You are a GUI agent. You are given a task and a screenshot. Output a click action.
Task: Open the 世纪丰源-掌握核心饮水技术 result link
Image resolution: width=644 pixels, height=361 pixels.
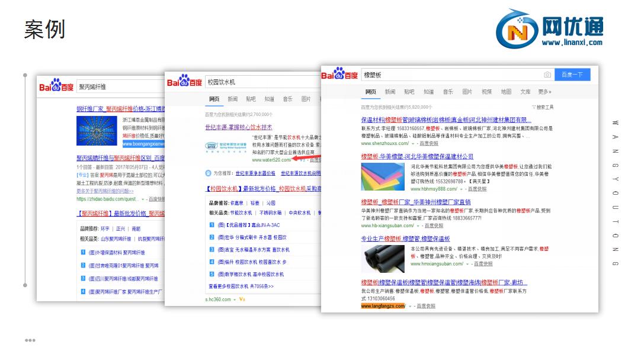239,127
